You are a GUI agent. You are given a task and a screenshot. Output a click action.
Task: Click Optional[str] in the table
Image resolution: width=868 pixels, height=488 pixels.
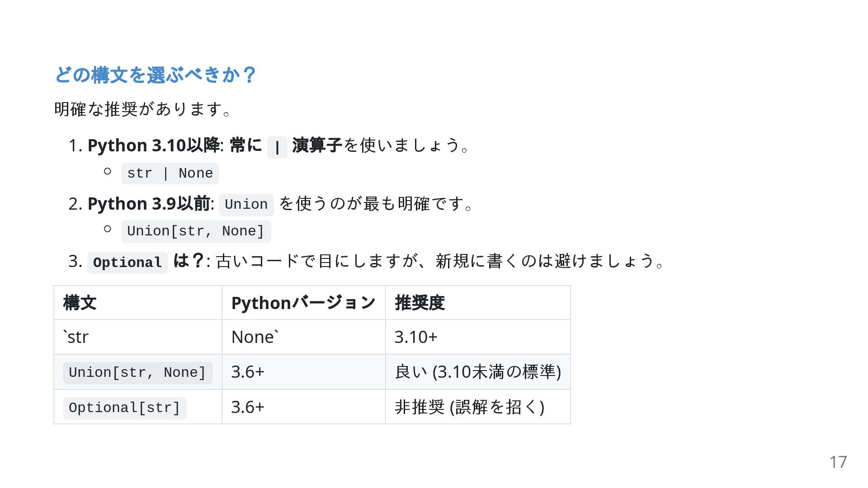[125, 408]
